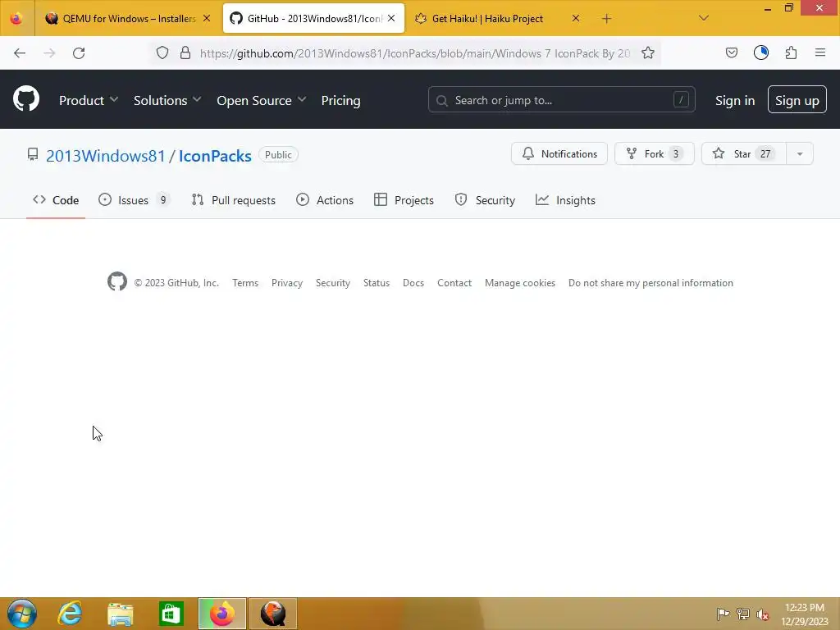
Task: Open the Insights tab
Action: pyautogui.click(x=565, y=200)
